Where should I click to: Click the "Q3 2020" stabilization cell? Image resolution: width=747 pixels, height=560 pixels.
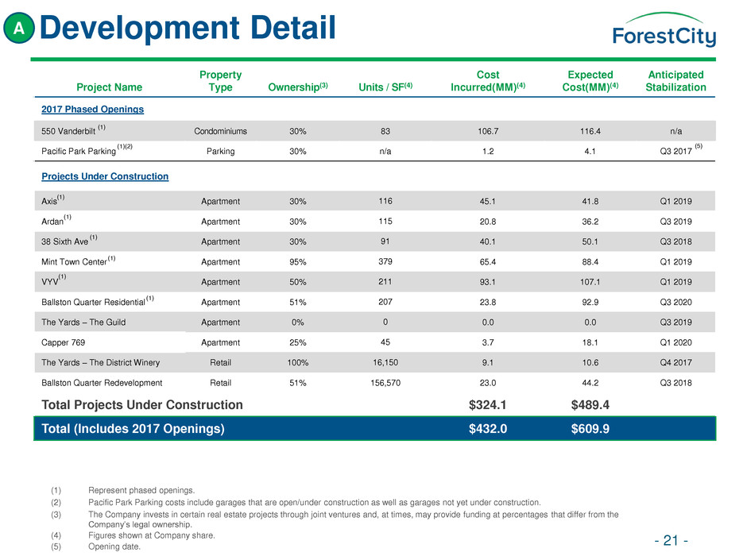(675, 302)
